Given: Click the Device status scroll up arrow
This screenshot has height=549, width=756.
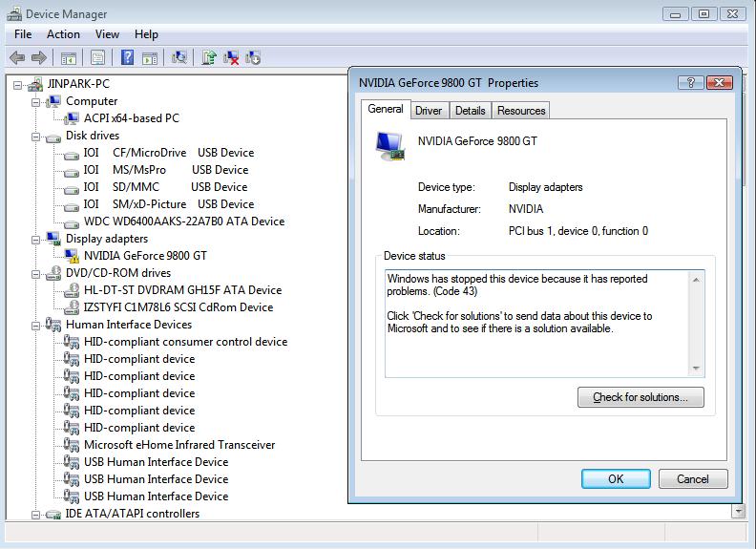Looking at the screenshot, I should [696, 280].
